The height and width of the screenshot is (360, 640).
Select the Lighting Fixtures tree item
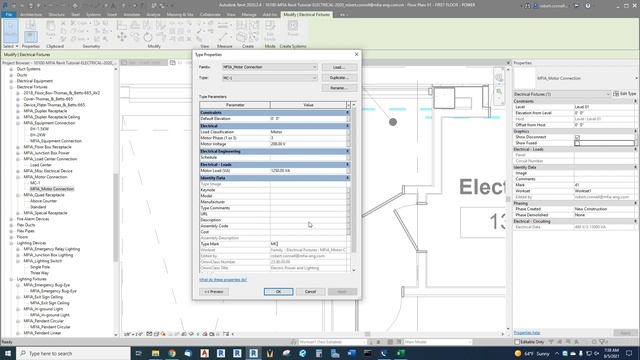click(x=31, y=279)
